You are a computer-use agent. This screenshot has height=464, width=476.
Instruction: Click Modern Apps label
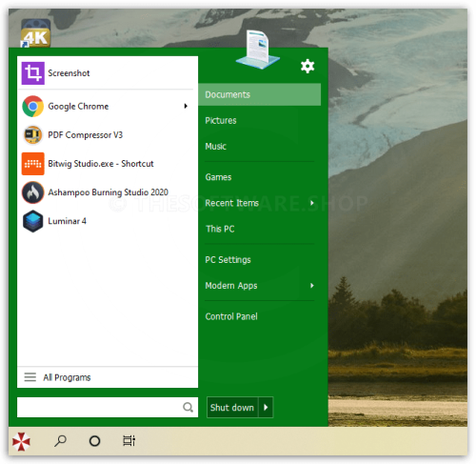[231, 286]
